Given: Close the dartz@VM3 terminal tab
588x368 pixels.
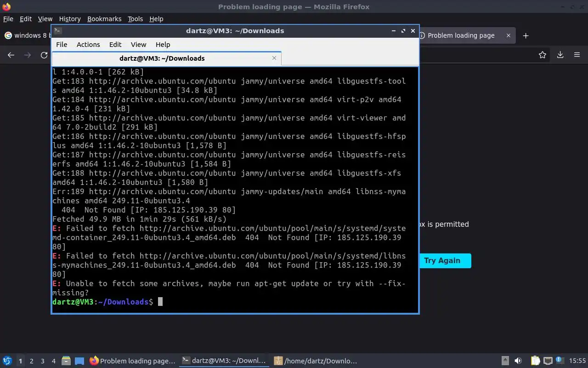Looking at the screenshot, I should point(274,58).
